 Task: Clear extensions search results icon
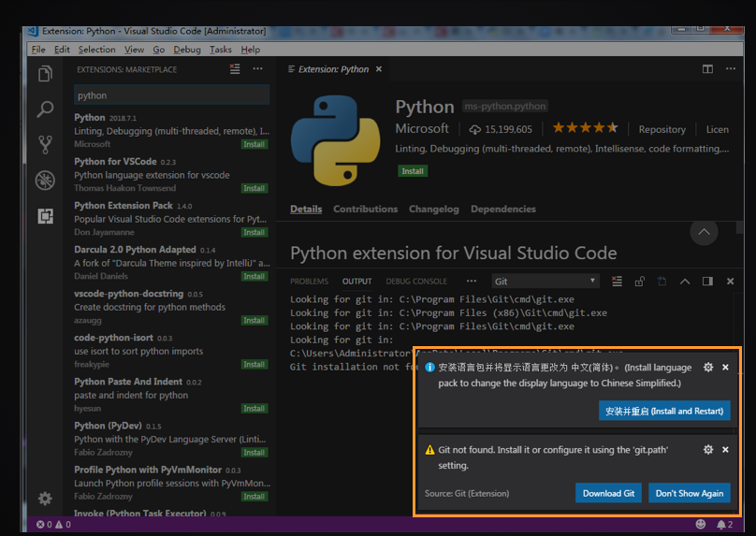pyautogui.click(x=235, y=69)
